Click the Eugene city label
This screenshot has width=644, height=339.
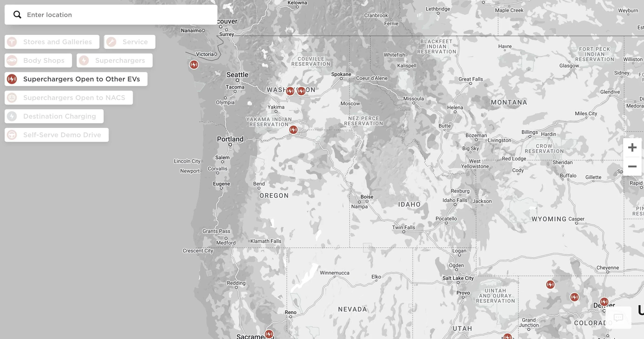coord(221,184)
